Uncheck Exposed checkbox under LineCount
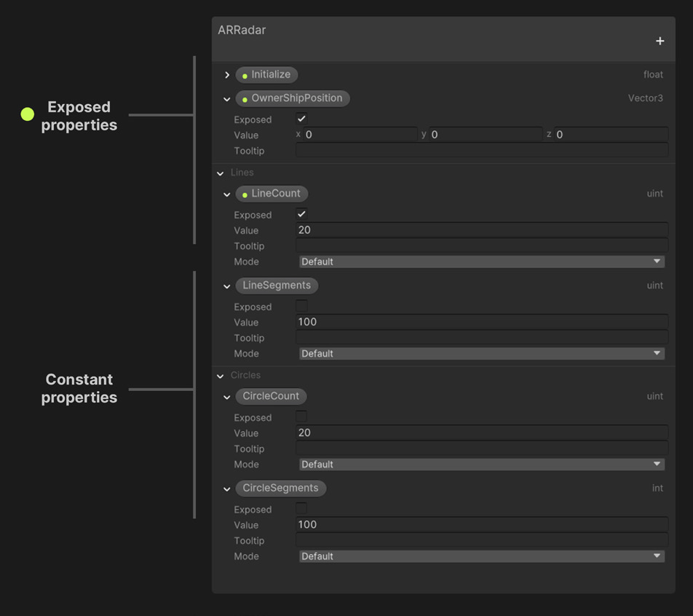The image size is (693, 616). tap(301, 214)
